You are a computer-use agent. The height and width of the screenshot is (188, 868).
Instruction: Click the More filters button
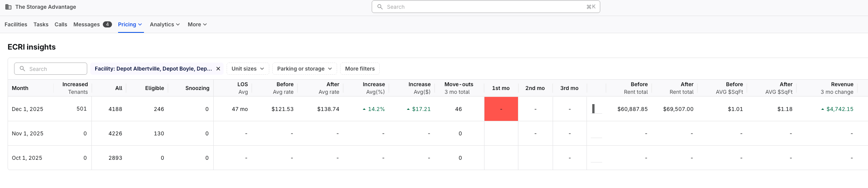click(360, 69)
